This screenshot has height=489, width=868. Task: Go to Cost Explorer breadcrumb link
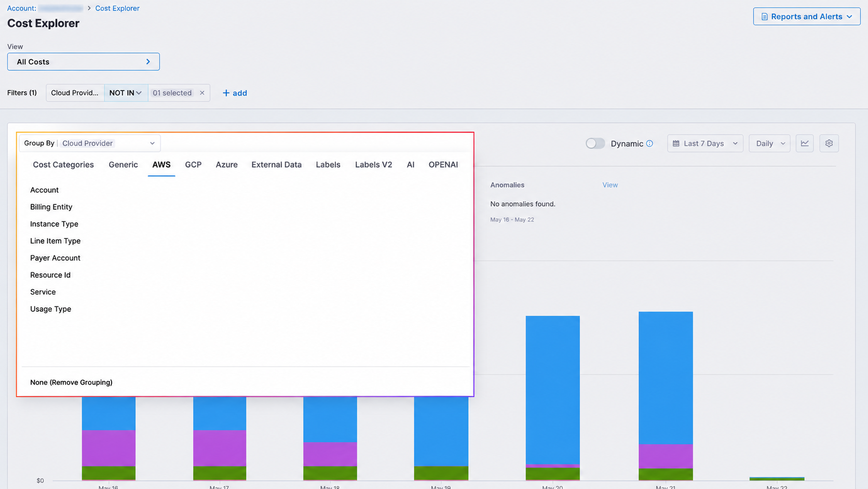click(x=117, y=8)
